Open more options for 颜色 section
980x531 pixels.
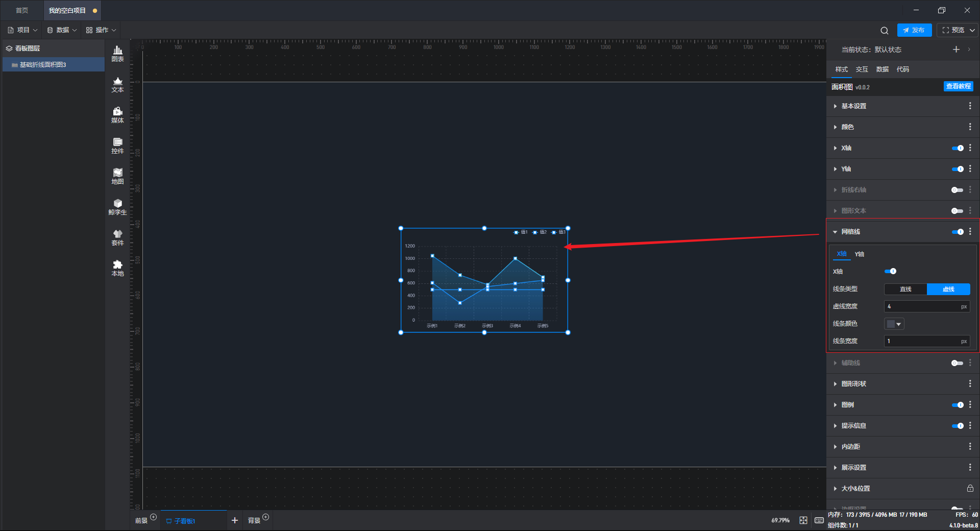[970, 127]
